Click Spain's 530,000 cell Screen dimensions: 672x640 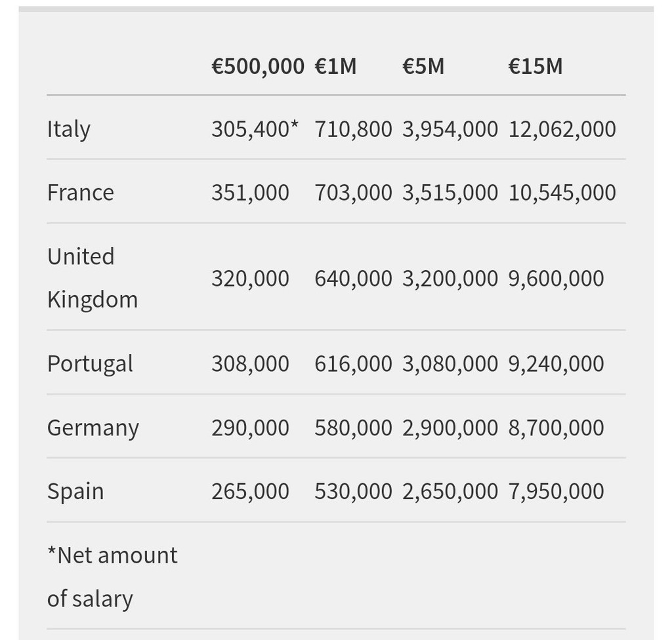(x=353, y=491)
